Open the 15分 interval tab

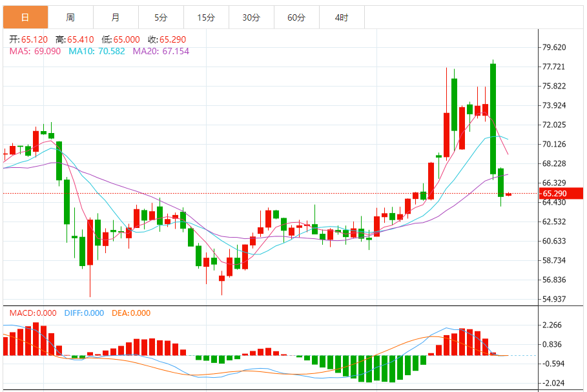click(x=206, y=17)
